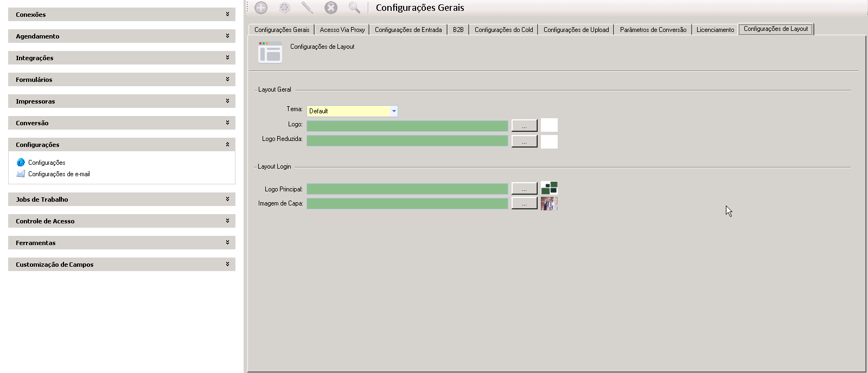The width and height of the screenshot is (868, 373).
Task: Click the globe icon beside Configurações
Action: pos(21,162)
